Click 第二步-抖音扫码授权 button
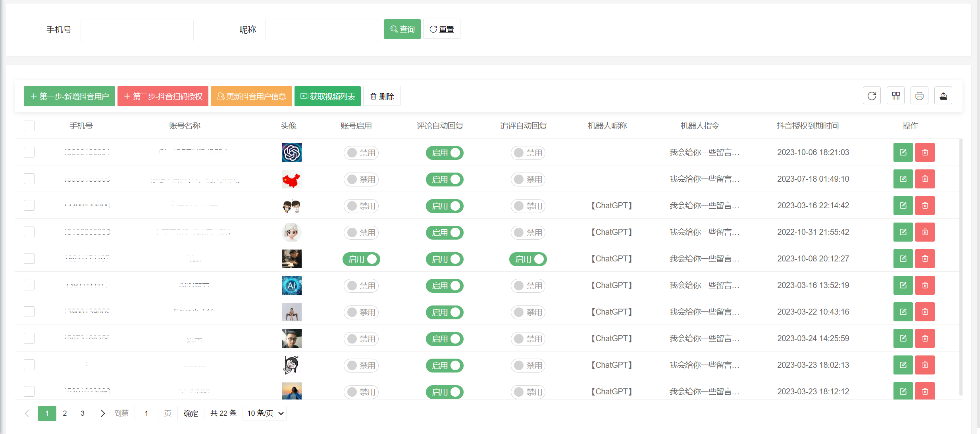The image size is (980, 434). coord(163,96)
